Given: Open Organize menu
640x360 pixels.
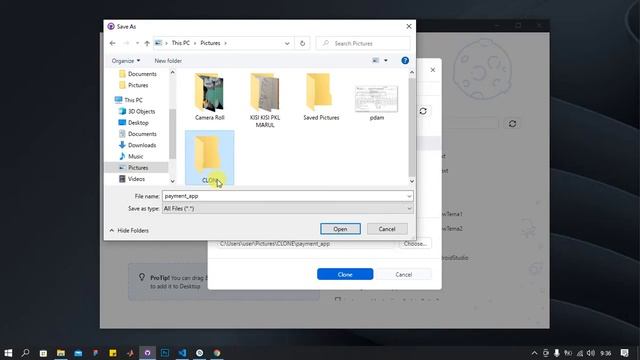Looking at the screenshot, I should 126,60.
